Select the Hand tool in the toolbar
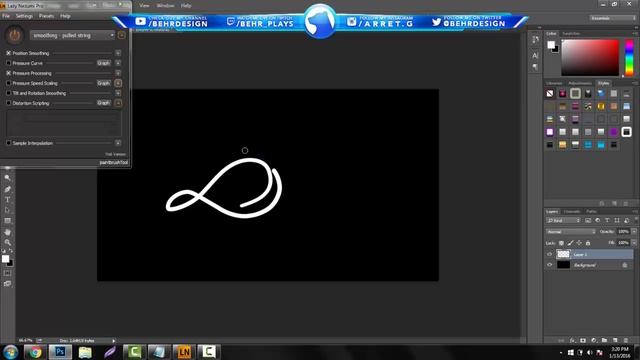 [7, 232]
